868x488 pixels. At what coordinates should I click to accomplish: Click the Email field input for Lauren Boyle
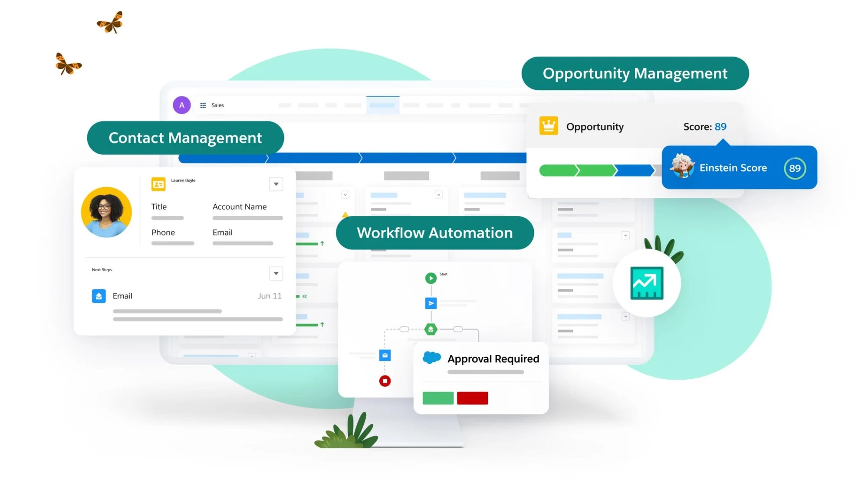point(243,243)
